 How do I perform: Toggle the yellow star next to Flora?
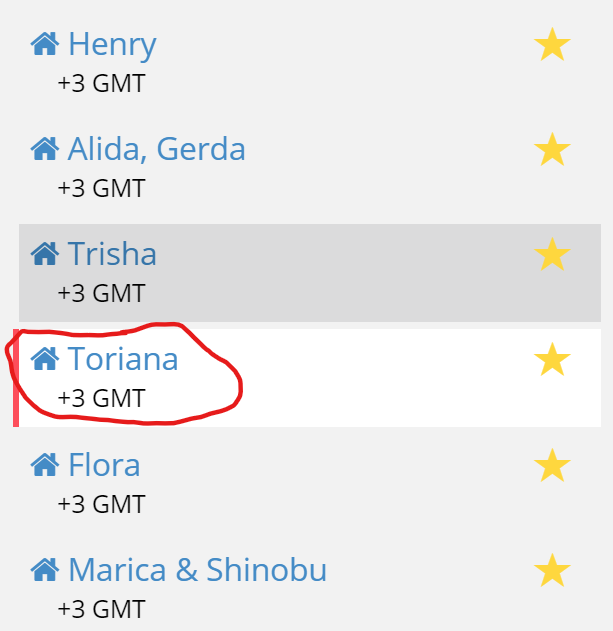552,465
